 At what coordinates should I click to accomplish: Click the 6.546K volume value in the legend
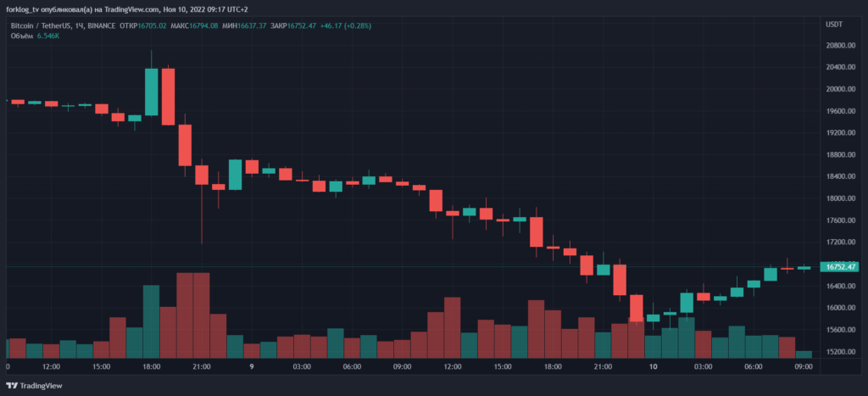tap(48, 36)
